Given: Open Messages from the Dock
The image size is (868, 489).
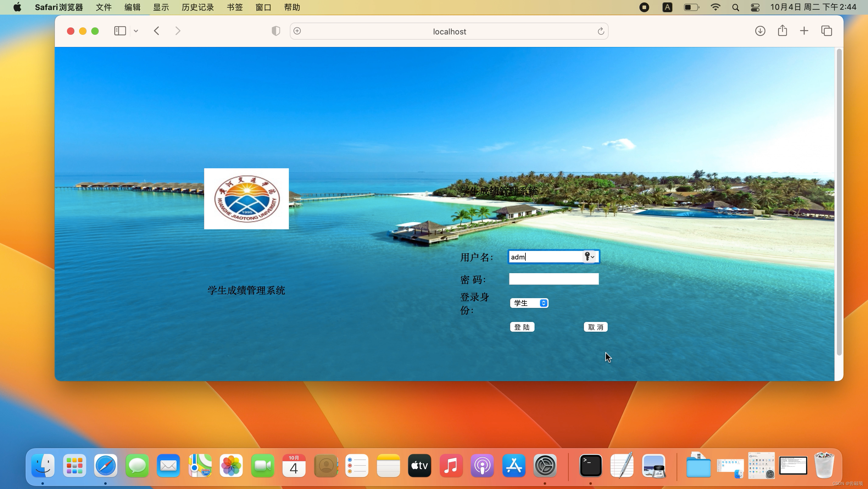Looking at the screenshot, I should (137, 466).
